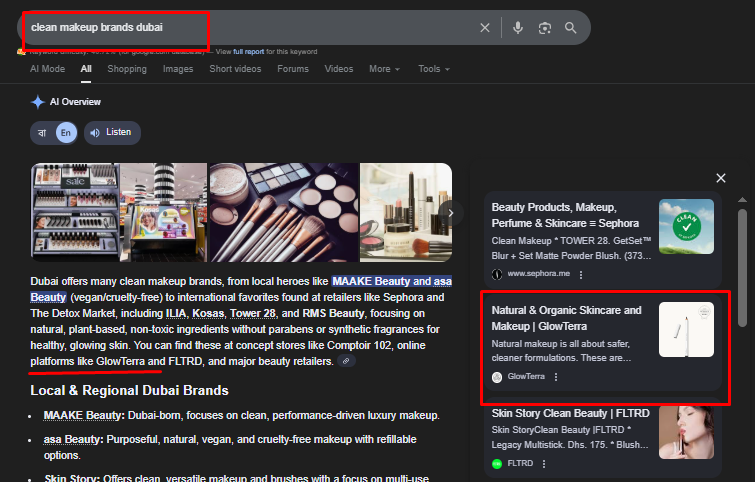Open three-dot menu for GlowTerra source

pyautogui.click(x=556, y=377)
